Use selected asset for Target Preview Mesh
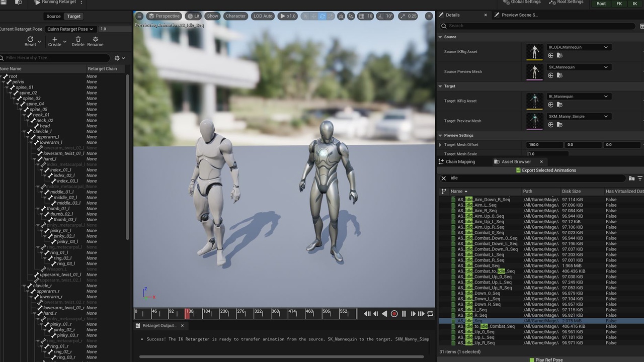 point(551,125)
